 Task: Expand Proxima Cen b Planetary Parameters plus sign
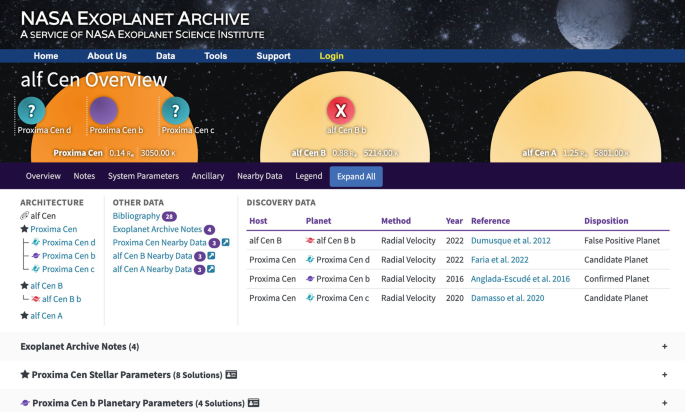[x=664, y=403]
